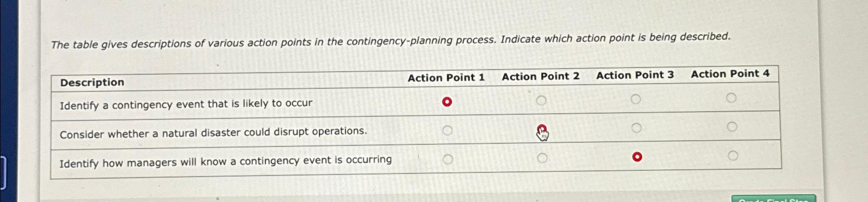
Task: Click the green Grade Final Step button
Action: coord(773,199)
